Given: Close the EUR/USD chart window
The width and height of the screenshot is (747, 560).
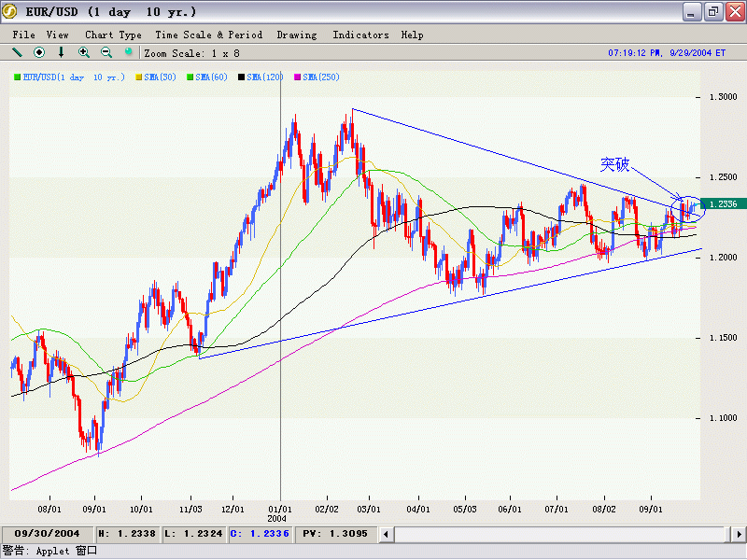Looking at the screenshot, I should click(x=735, y=12).
